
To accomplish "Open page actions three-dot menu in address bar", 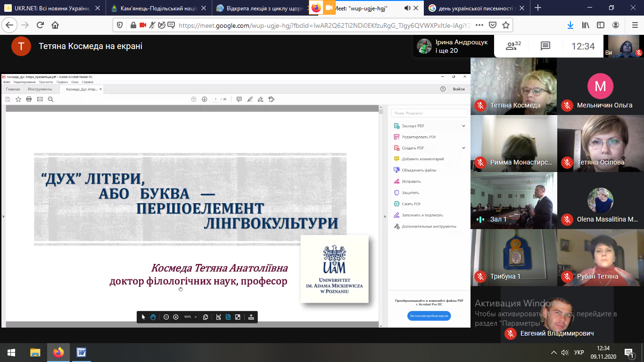I will point(479,25).
